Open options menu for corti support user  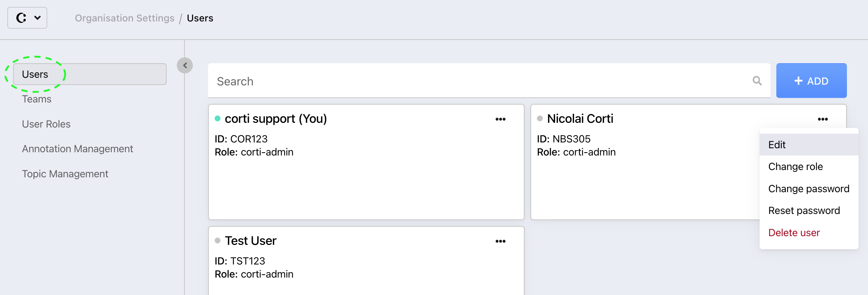501,119
